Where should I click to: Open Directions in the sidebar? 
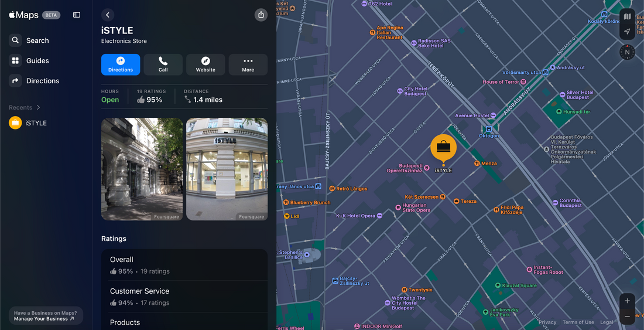tap(42, 81)
